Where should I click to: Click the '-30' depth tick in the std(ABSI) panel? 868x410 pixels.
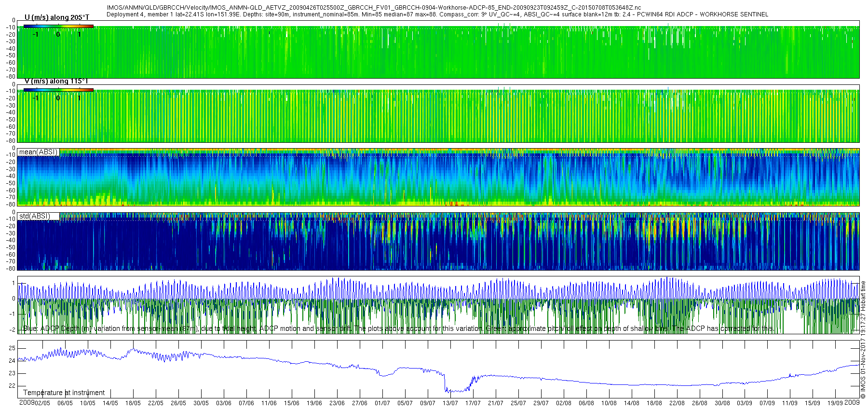click(11, 233)
